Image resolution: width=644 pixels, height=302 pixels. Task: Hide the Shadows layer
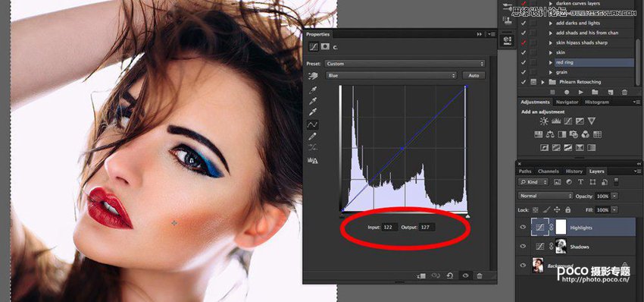(x=523, y=246)
